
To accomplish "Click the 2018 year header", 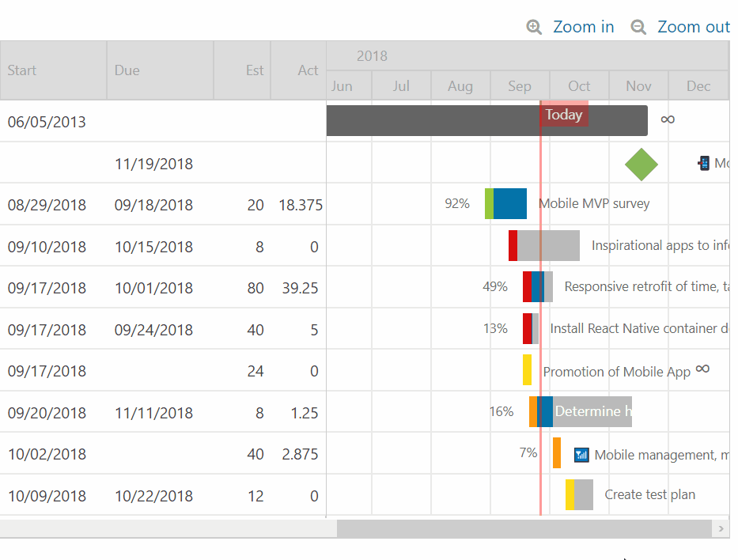I will [x=372, y=55].
